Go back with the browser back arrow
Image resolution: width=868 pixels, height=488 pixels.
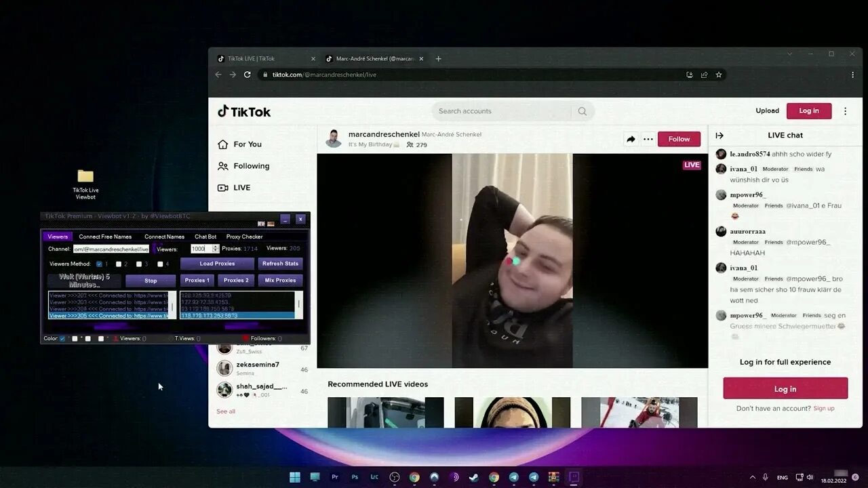[x=218, y=75]
